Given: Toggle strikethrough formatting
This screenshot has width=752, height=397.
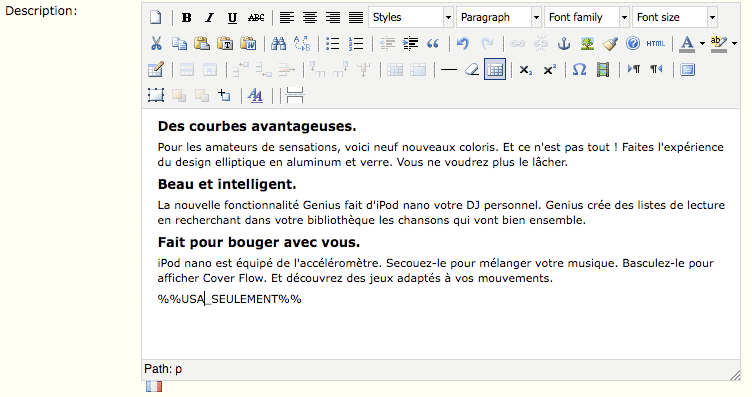Looking at the screenshot, I should point(256,18).
